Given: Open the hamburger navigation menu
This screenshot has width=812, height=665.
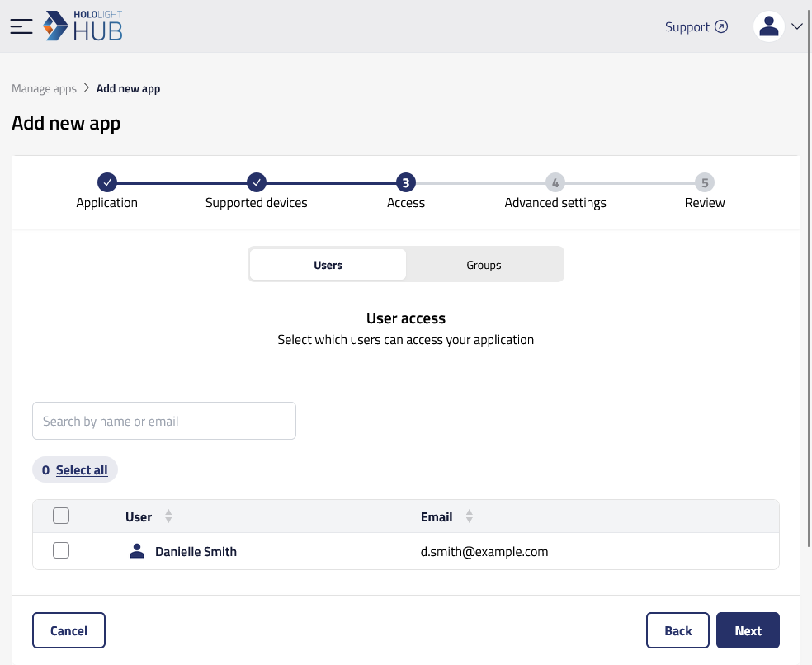Looking at the screenshot, I should pos(21,26).
